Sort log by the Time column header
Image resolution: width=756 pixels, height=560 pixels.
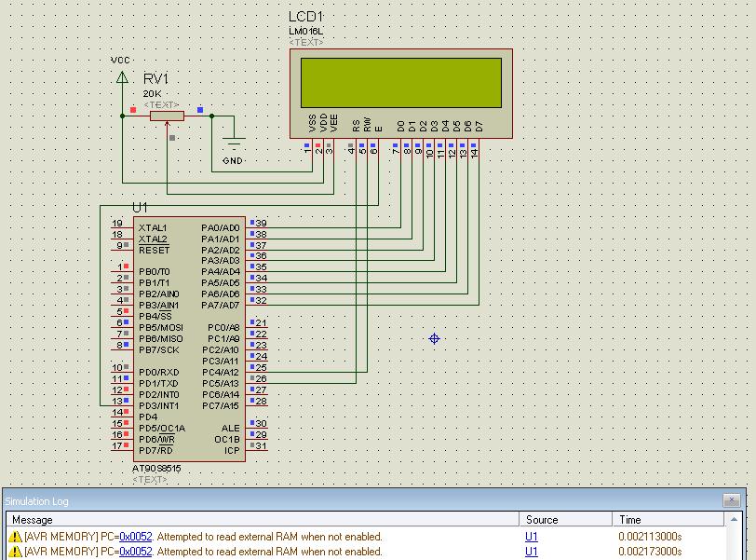[668, 520]
